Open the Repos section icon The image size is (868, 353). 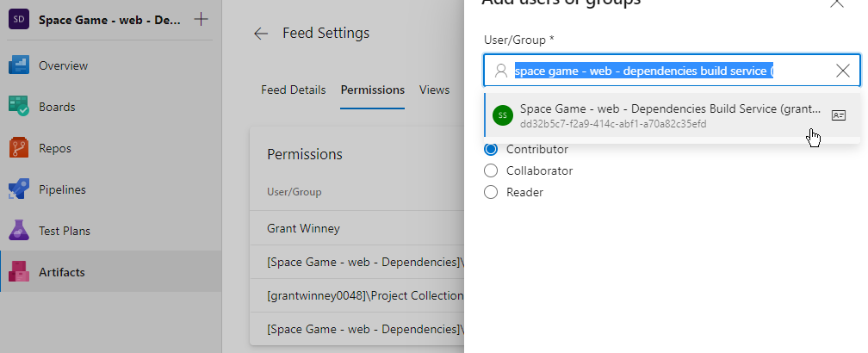[19, 148]
